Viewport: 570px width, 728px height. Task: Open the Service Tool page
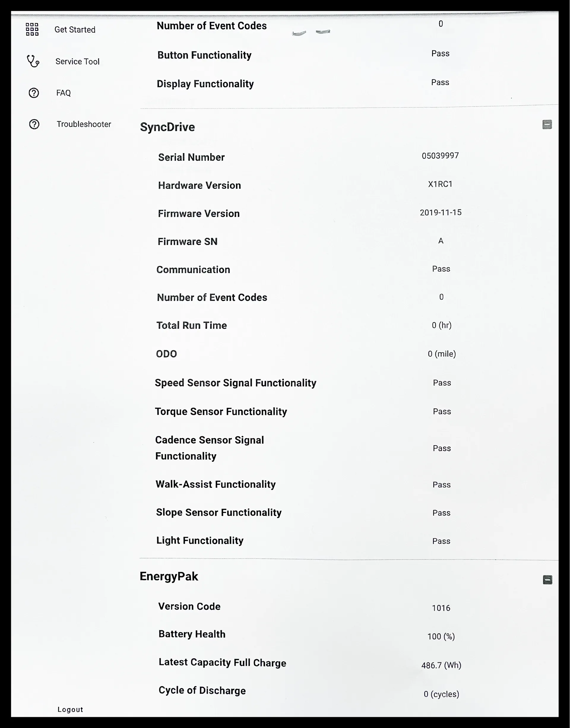click(x=77, y=62)
